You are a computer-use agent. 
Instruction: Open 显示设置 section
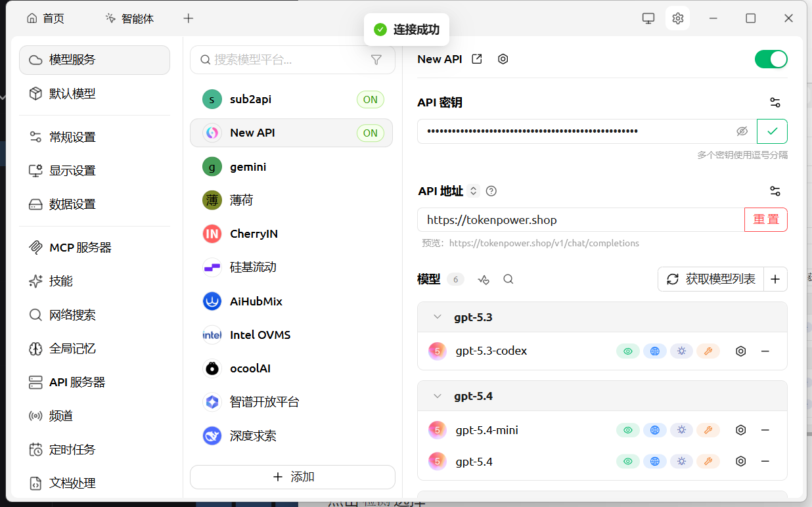click(x=95, y=171)
